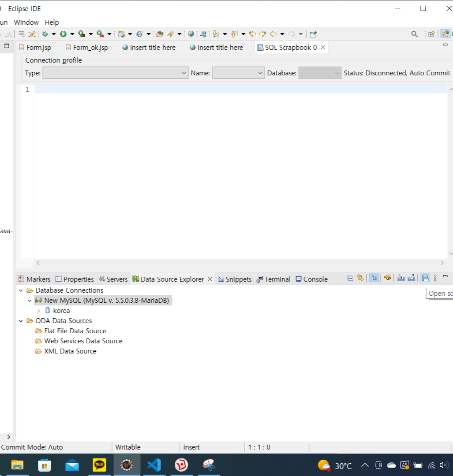This screenshot has height=476, width=453.
Task: Open the Terminal view tab
Action: 273,279
